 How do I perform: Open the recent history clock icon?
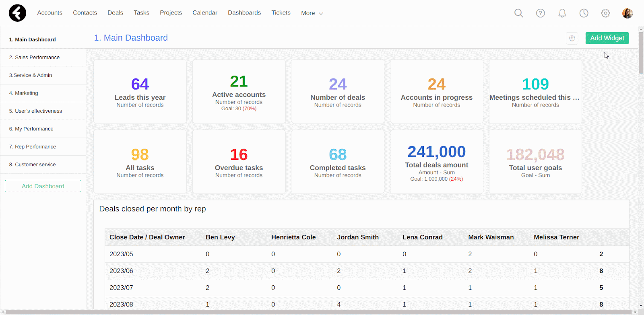click(x=584, y=13)
